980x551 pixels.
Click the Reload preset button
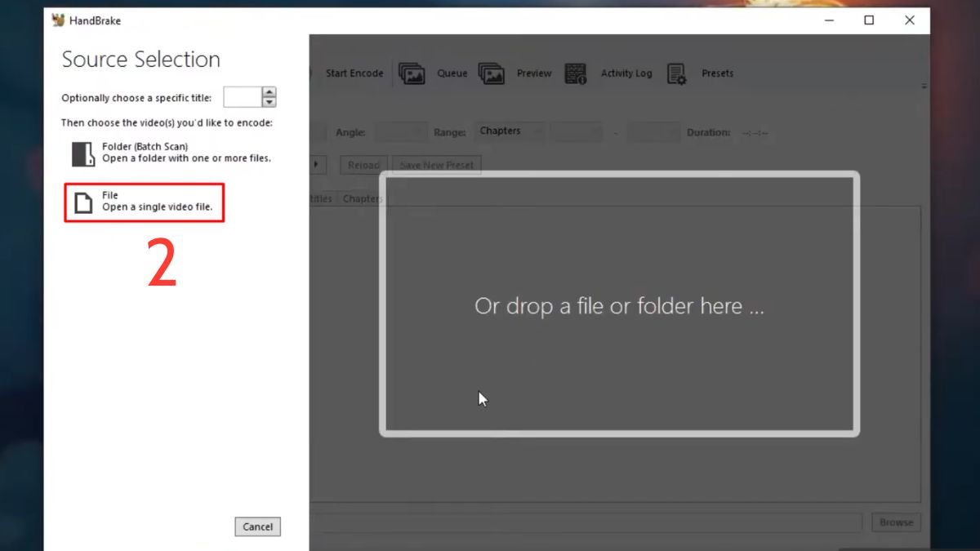click(x=363, y=165)
